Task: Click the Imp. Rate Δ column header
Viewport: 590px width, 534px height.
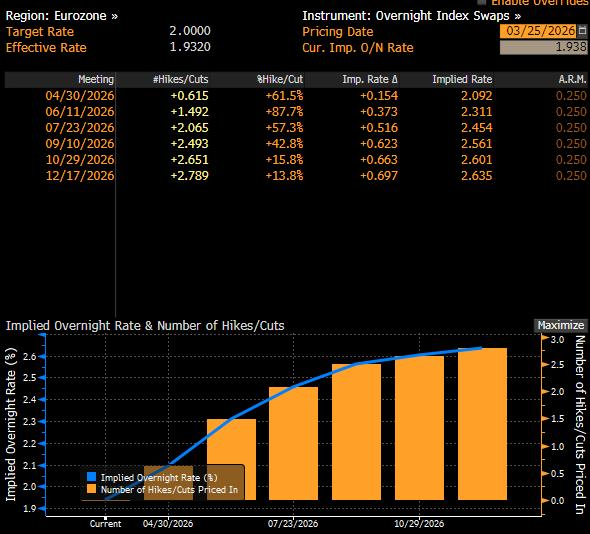Action: tap(370, 79)
